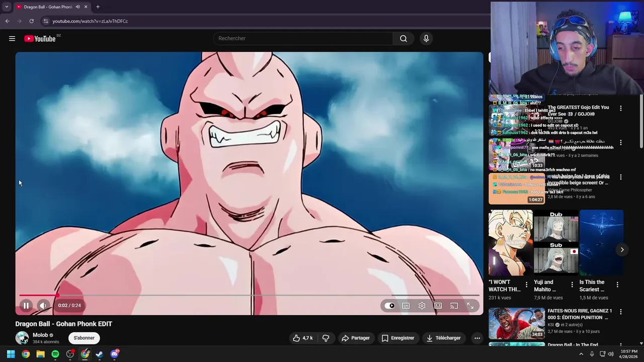Open Steam from the taskbar
The height and width of the screenshot is (362, 644).
(x=100, y=354)
